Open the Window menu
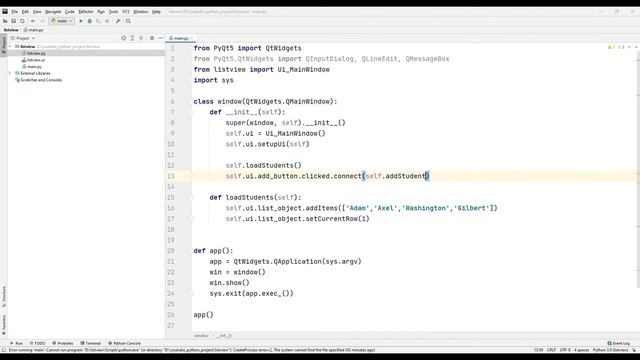This screenshot has width=640, height=360. point(141,12)
